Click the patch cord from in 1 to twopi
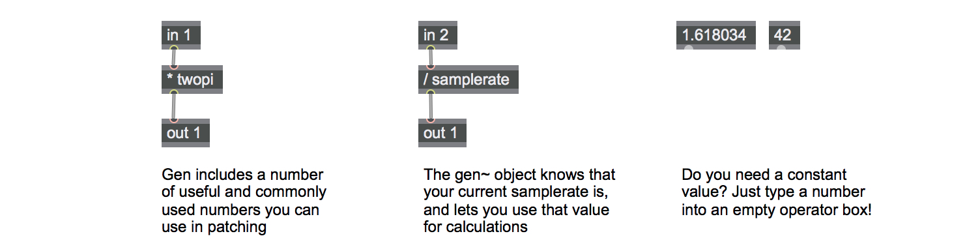This screenshot has width=980, height=249. point(173,57)
